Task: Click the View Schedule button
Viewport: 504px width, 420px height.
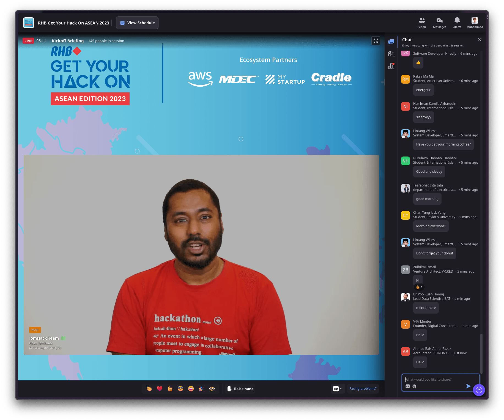Action: tap(137, 23)
